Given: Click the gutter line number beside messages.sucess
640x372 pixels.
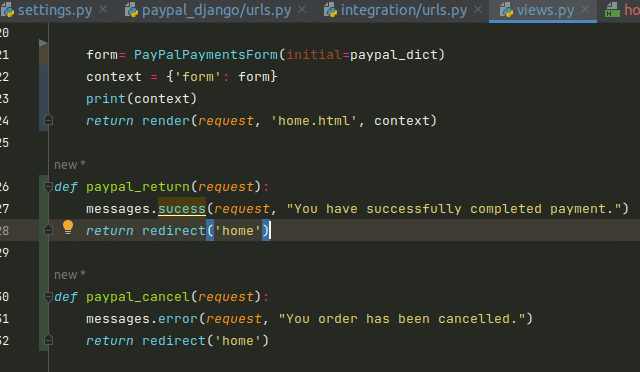Looking at the screenshot, I should (4, 209).
